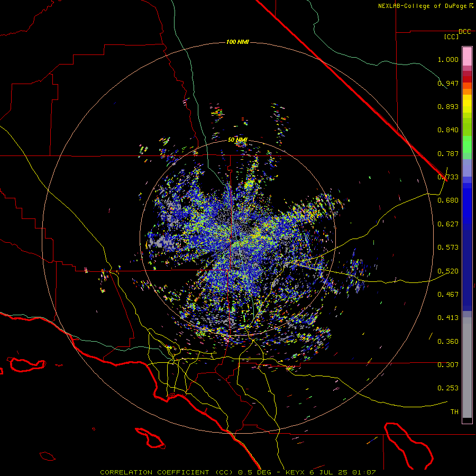
Task: Select the 0.947 scale value
Action: click(x=448, y=83)
